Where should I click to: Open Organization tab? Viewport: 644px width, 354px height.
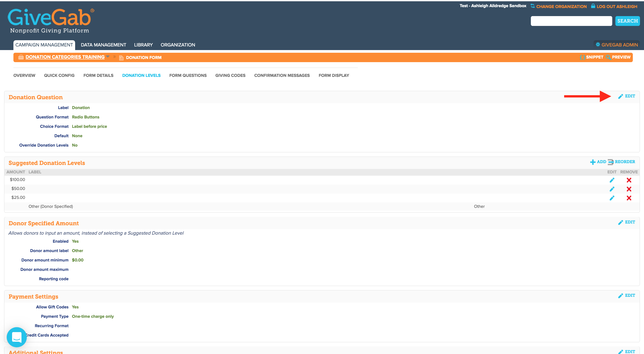[178, 45]
